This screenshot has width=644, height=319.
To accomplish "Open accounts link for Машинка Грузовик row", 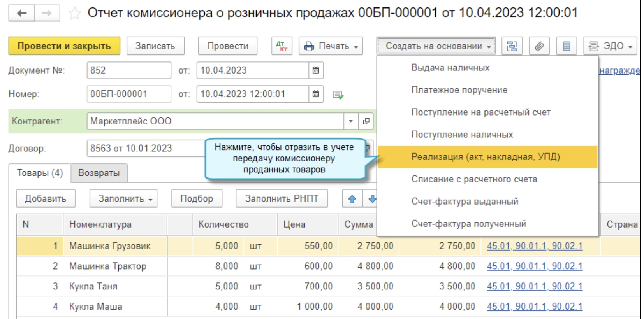I will coord(534,246).
